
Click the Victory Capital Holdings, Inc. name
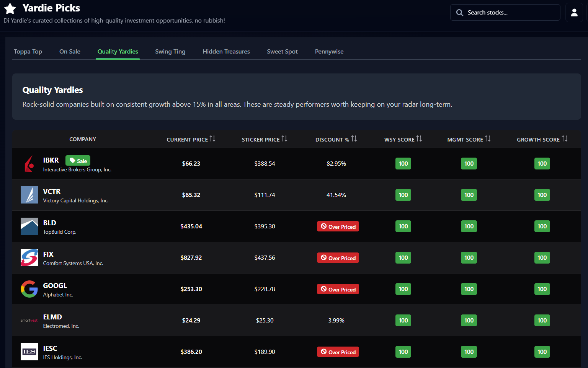[x=76, y=201]
